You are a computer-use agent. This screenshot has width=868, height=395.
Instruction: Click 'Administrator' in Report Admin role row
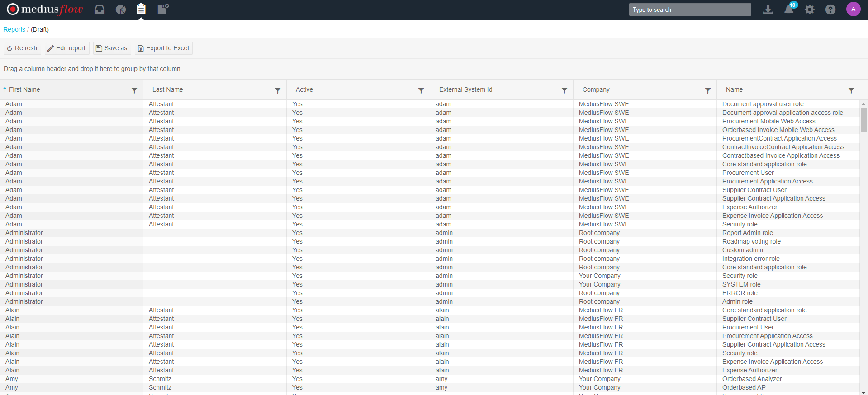pos(24,233)
